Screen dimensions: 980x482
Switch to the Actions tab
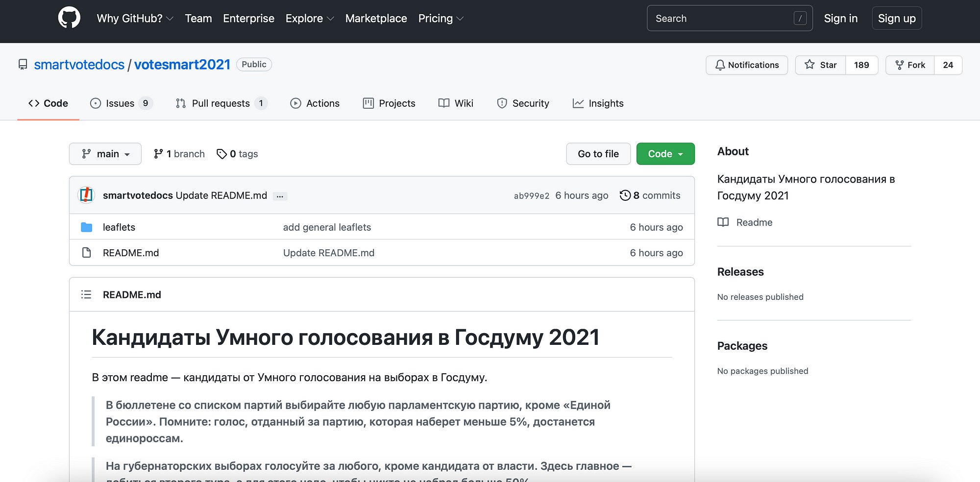315,103
